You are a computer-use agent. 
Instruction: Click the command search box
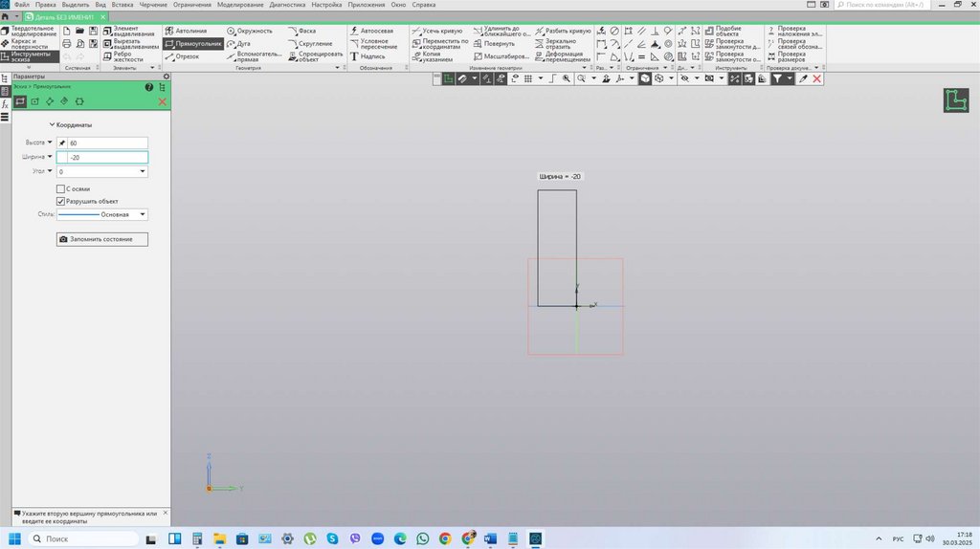(x=882, y=5)
